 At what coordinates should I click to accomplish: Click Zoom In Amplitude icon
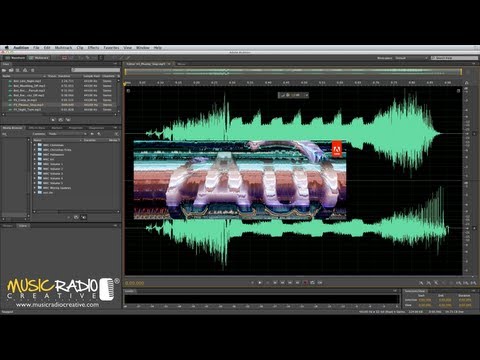pos(421,283)
